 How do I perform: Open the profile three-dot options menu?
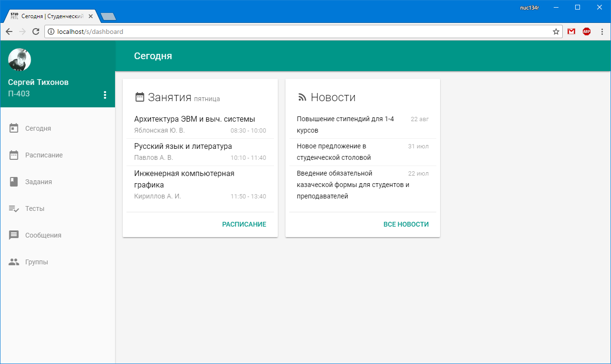[105, 94]
